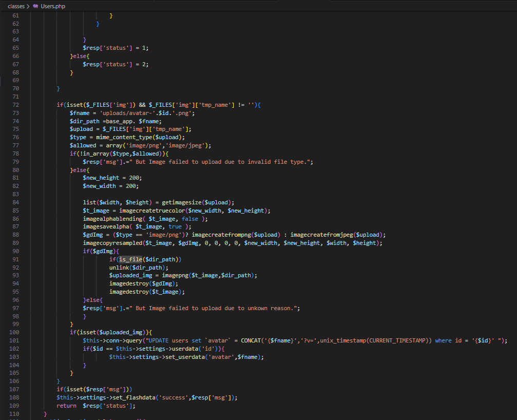The image size is (517, 420).
Task: Click the true keyword in imagesavealpha
Action: [175, 226]
